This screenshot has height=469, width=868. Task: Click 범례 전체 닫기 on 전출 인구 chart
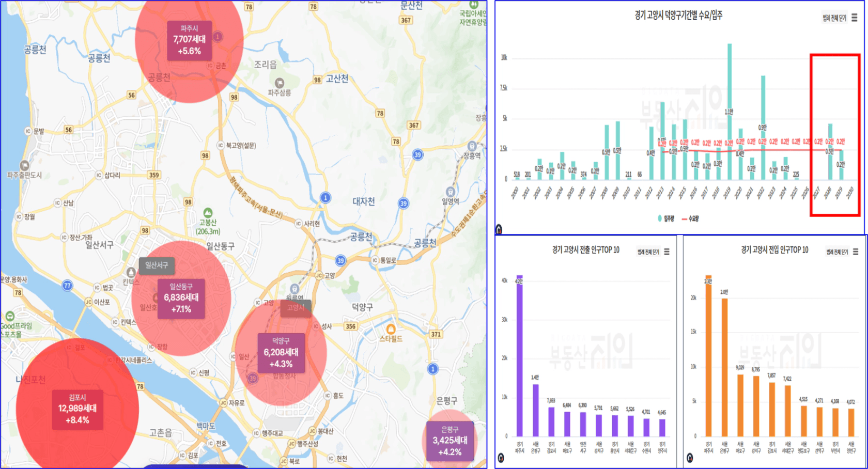(x=648, y=252)
